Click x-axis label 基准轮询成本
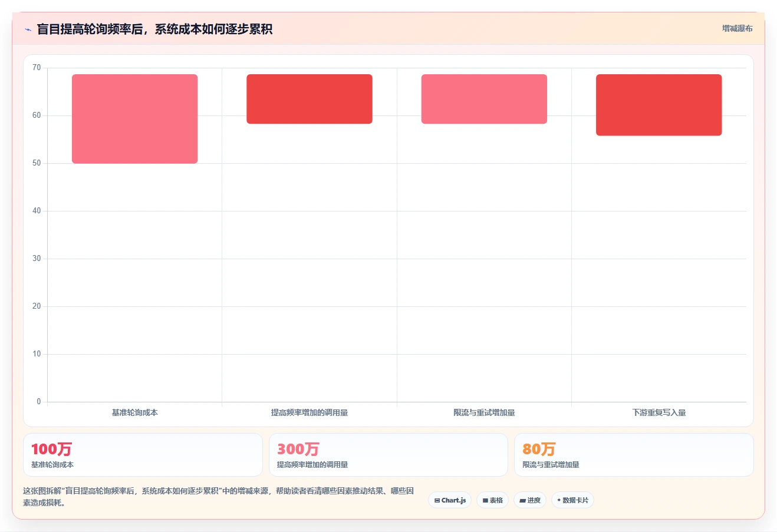The width and height of the screenshot is (777, 532). (134, 412)
